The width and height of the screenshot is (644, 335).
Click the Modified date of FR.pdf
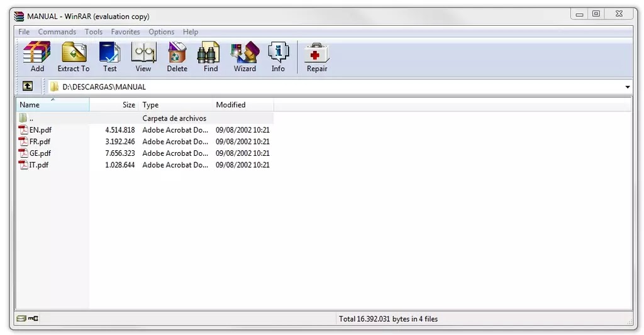(243, 141)
